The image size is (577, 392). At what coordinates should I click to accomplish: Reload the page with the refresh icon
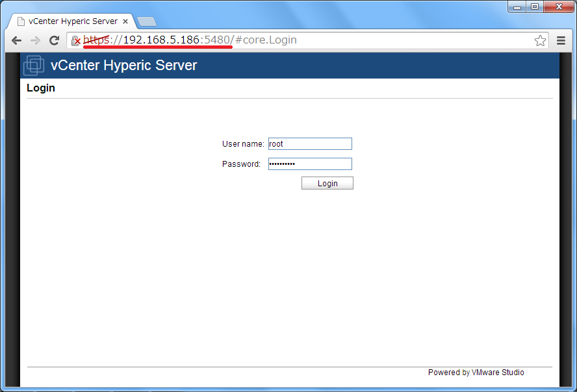coord(55,40)
